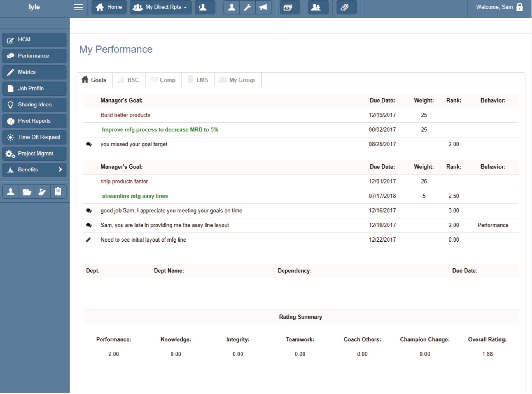The width and height of the screenshot is (532, 394).
Task: Click the 'Teamwork:' rating label
Action: [300, 340]
